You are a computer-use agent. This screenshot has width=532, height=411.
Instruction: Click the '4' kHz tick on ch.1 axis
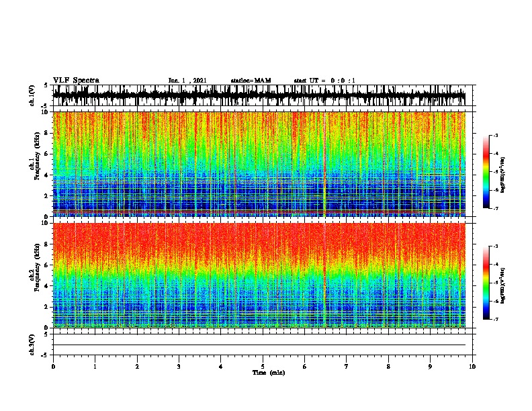pyautogui.click(x=46, y=175)
